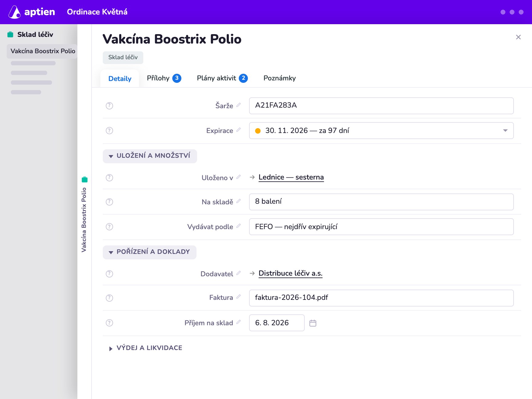
Task: Show help icon next to Uloženo v
Action: [x=109, y=178]
